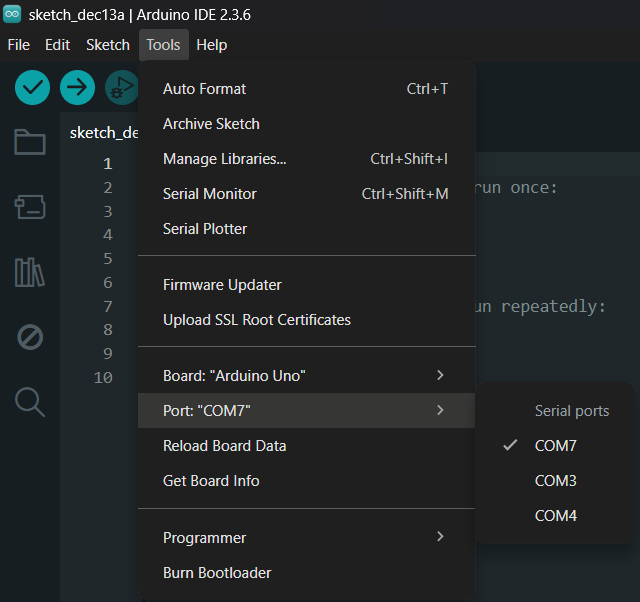This screenshot has height=602, width=640.
Task: Select the checked COM7 serial port
Action: [555, 446]
